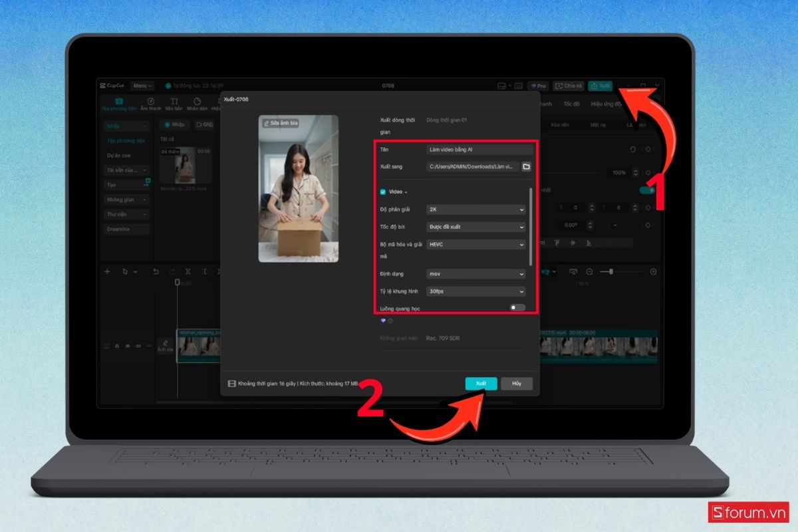Click the Hủy cancel button

coord(517,384)
